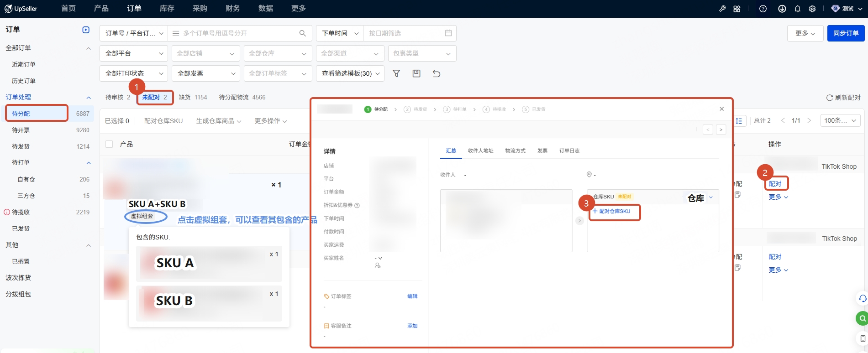The image size is (868, 353).
Task: Click + 配对仓库SKU in the dialog
Action: click(x=612, y=211)
